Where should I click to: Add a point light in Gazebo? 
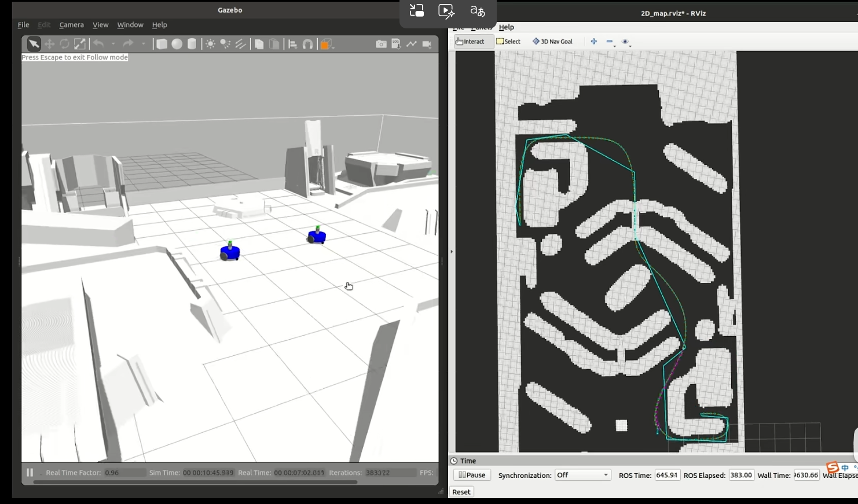(210, 44)
